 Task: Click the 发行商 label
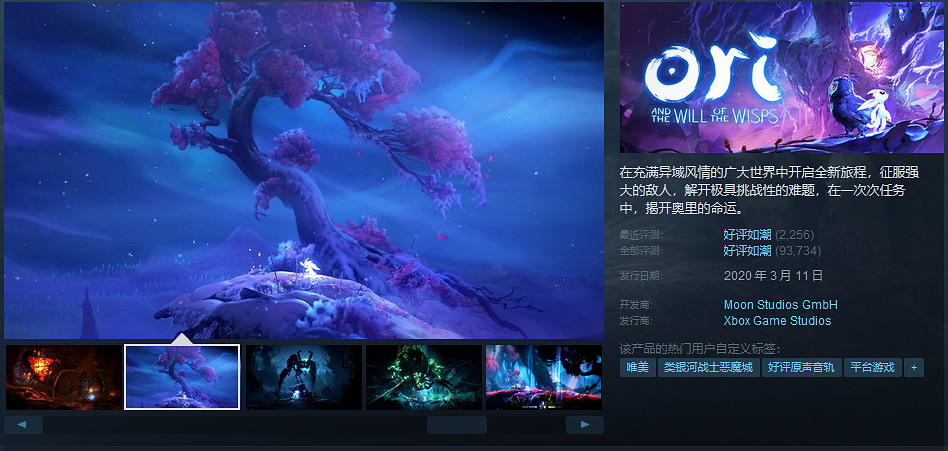coord(636,321)
